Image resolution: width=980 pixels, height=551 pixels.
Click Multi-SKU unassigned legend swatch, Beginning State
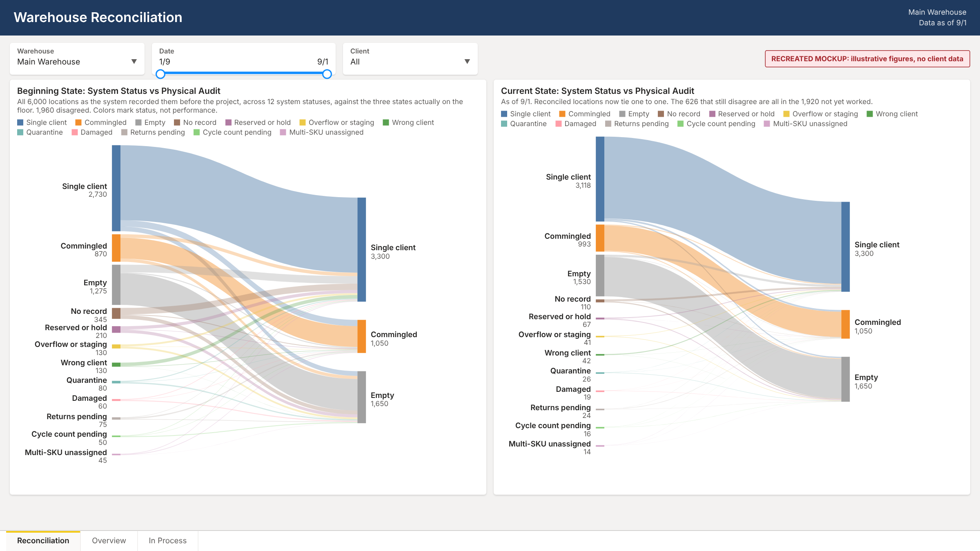pos(283,132)
